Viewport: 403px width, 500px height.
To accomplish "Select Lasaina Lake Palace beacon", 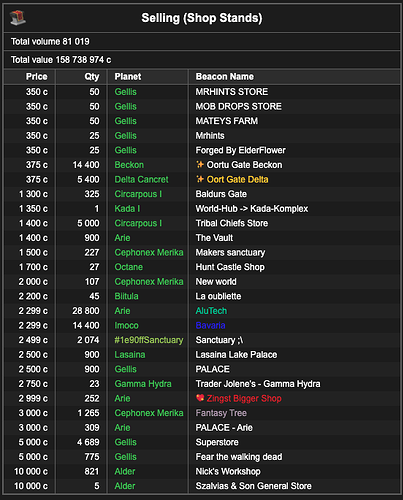I will (236, 355).
